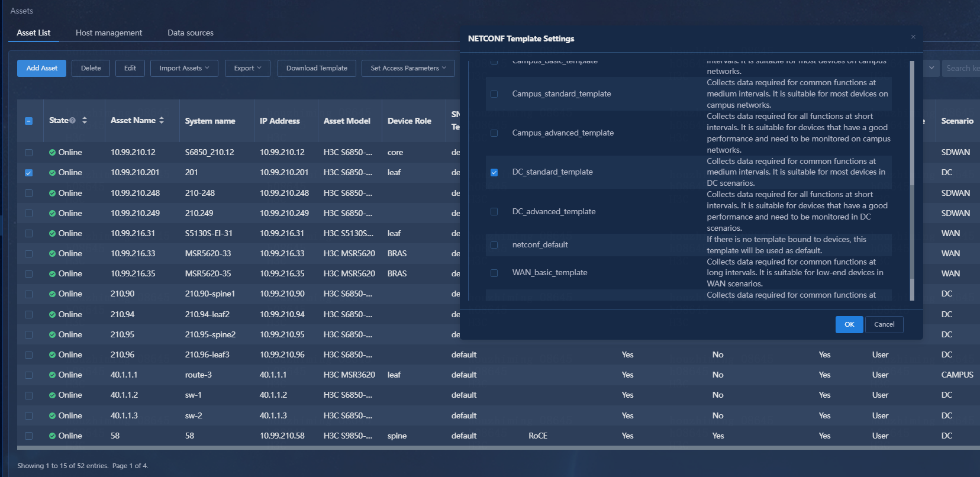Click system name 210.96-leaf3
980x477 pixels.
pyautogui.click(x=207, y=355)
